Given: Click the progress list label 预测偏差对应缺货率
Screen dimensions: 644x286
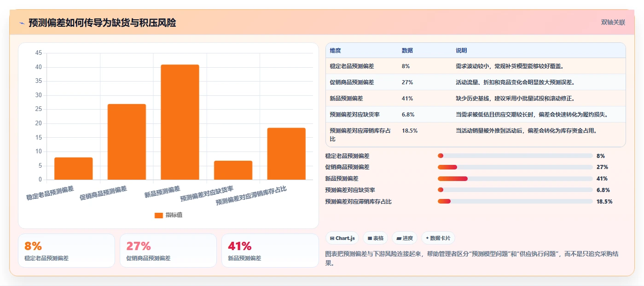Looking at the screenshot, I should 350,190.
